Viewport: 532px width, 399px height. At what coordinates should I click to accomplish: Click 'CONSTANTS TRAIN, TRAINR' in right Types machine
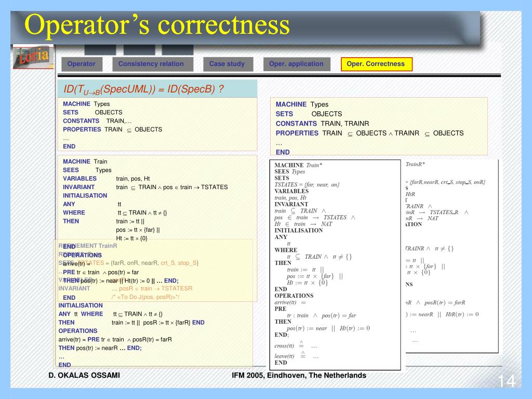click(322, 124)
